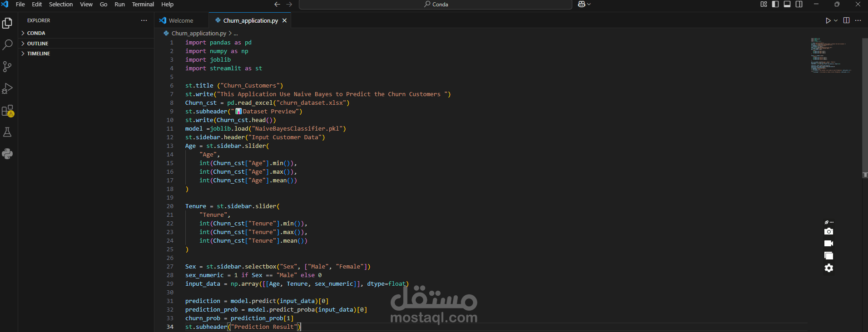Click the camera screenshot icon overlay
This screenshot has height=332, width=868.
point(829,231)
